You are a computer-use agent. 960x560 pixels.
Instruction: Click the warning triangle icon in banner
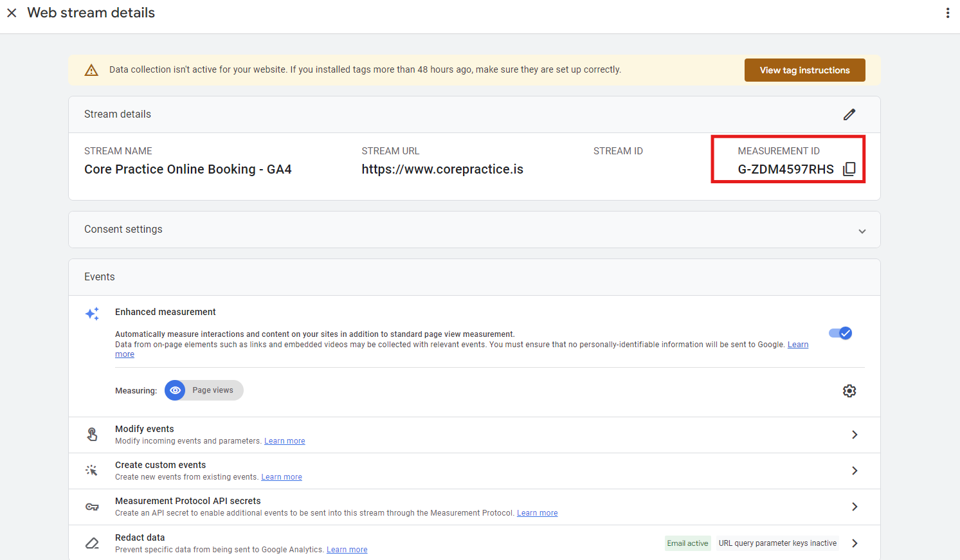click(91, 70)
